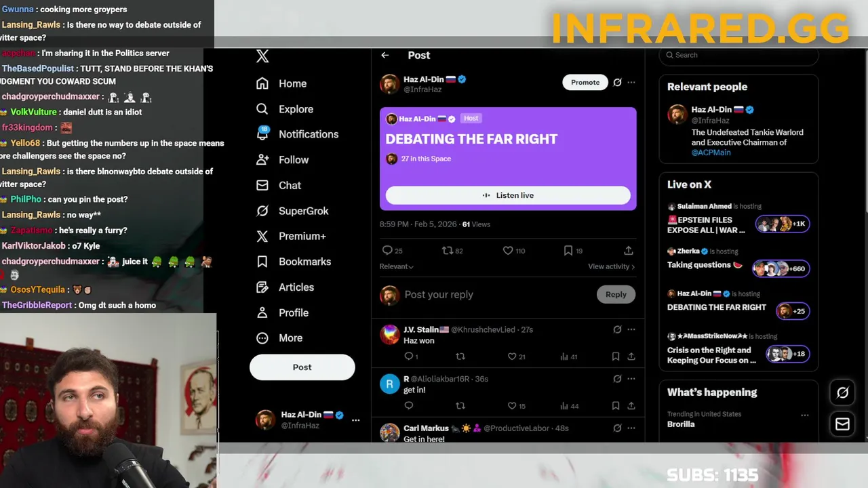Click the X logo icon
Screen dimensions: 868x488
pos(262,57)
